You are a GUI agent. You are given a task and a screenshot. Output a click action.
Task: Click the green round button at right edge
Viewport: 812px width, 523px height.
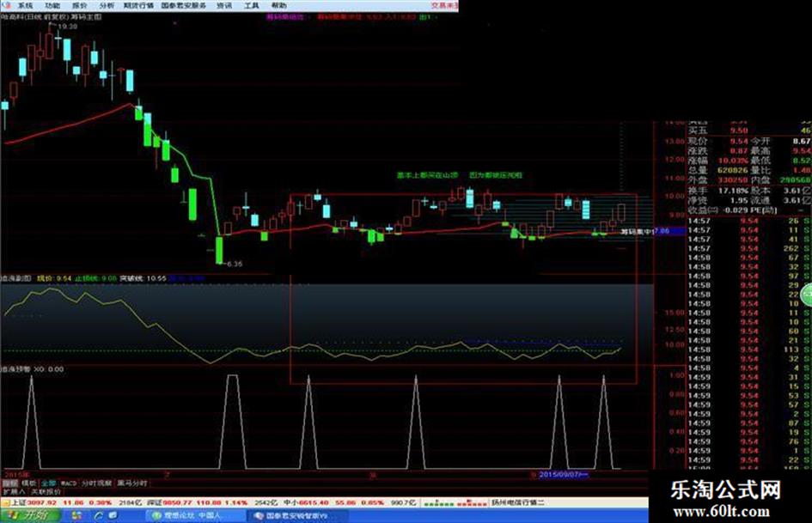pos(806,295)
